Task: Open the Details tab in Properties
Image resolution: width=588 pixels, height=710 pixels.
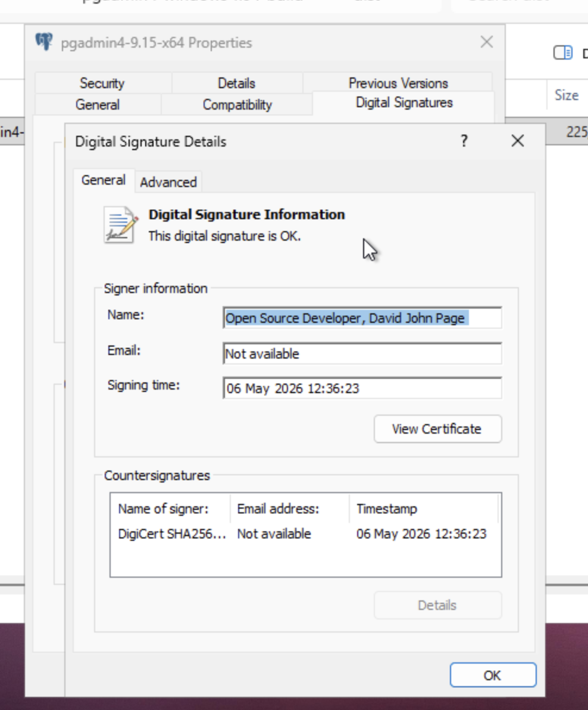Action: click(x=236, y=83)
